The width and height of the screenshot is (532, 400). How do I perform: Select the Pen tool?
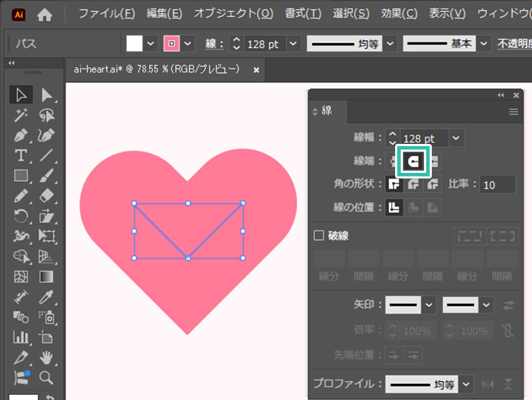21,135
